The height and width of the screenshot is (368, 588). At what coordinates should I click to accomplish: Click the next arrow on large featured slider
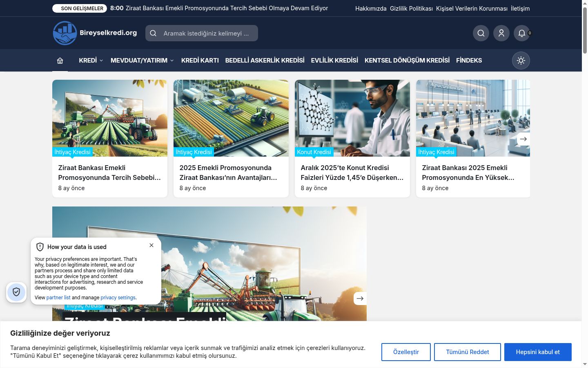360,298
